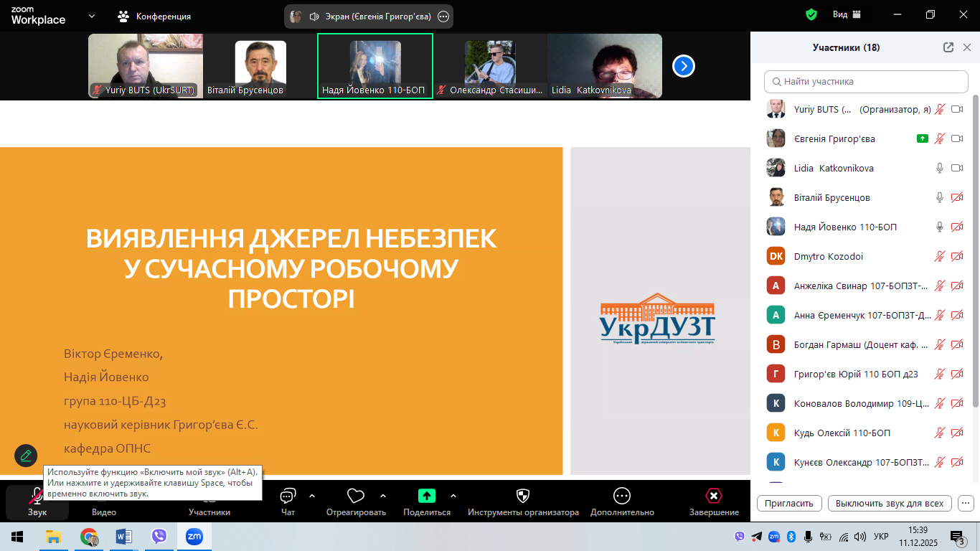Open screen share options ellipsis menu
The width and height of the screenshot is (980, 551).
pyautogui.click(x=443, y=17)
